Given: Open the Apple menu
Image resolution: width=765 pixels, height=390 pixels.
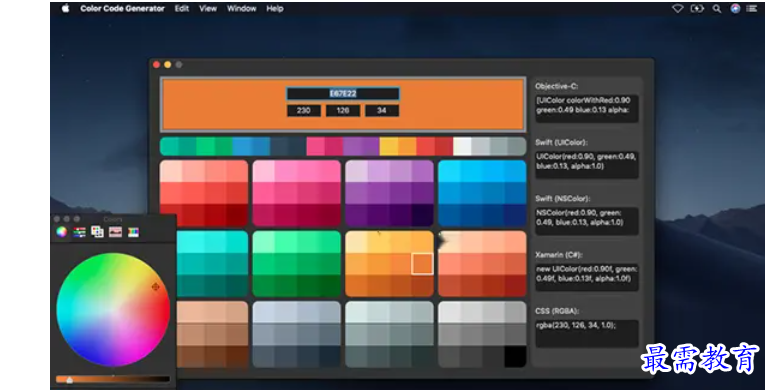Looking at the screenshot, I should tap(65, 8).
